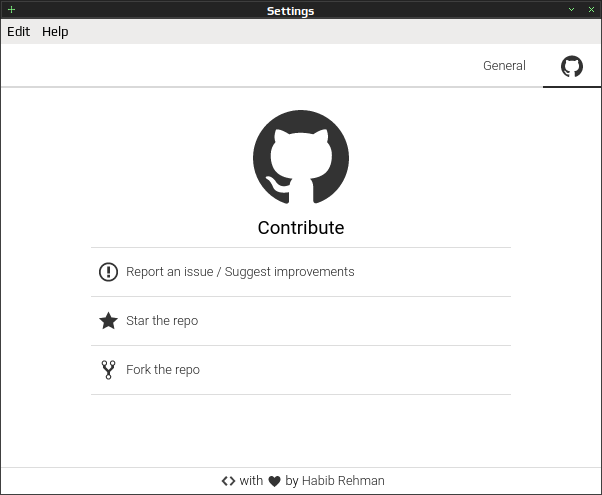
Task: Open the Edit menu
Action: 18,31
